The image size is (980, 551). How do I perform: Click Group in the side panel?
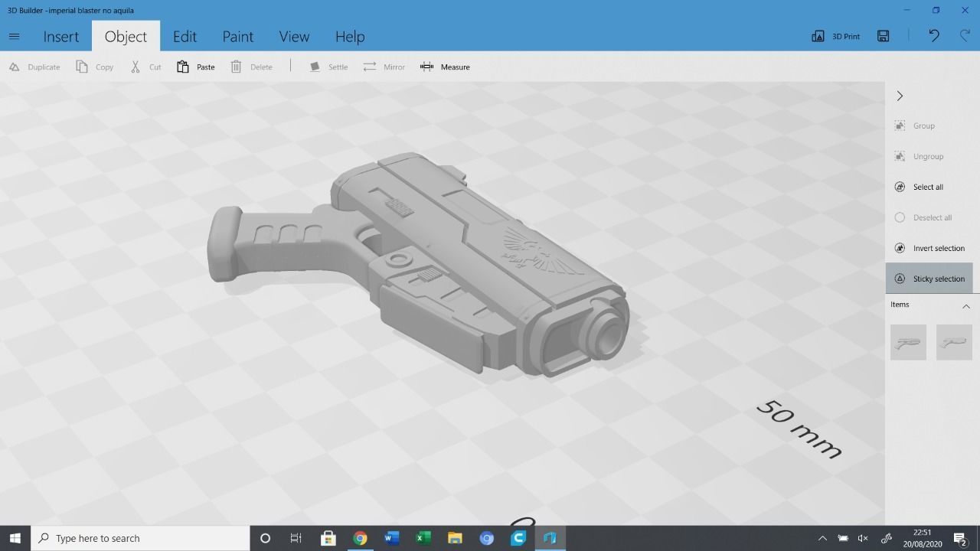click(x=915, y=126)
